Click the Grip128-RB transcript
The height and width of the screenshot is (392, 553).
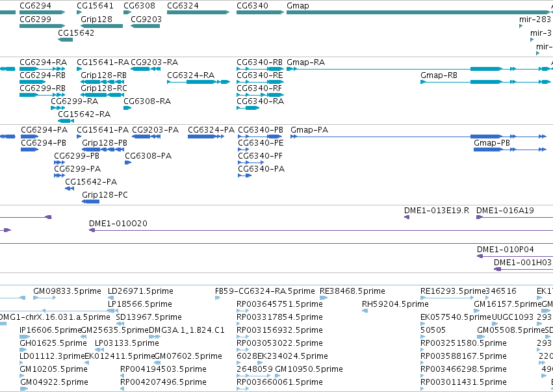[102, 82]
